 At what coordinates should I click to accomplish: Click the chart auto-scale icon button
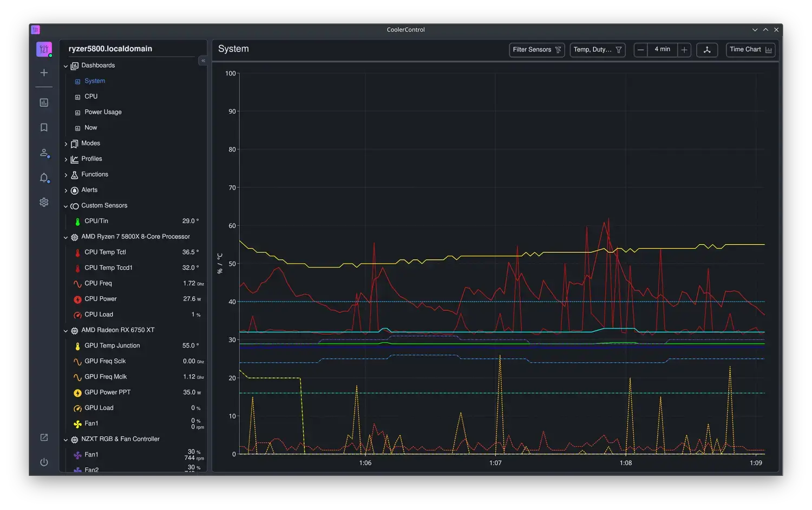point(706,50)
